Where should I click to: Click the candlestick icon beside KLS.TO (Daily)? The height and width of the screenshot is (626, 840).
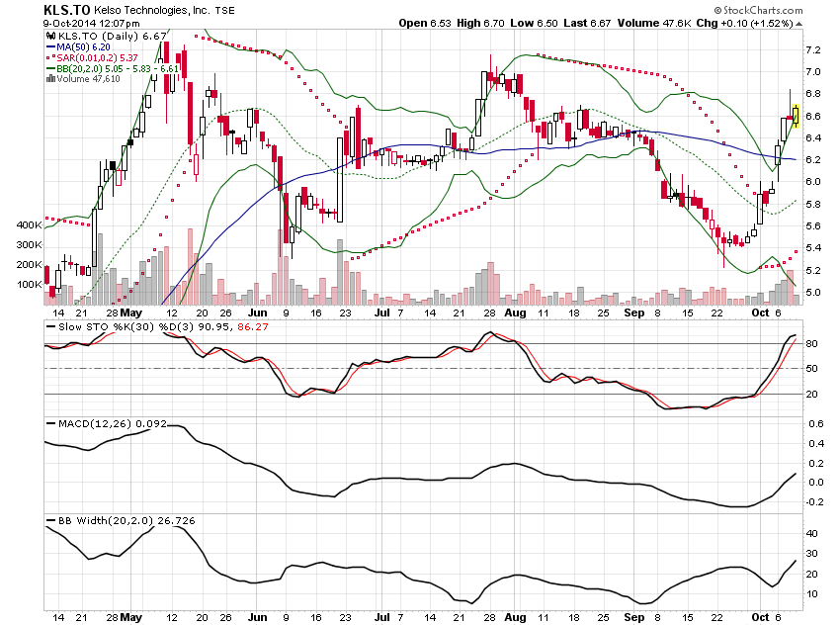[x=50, y=36]
